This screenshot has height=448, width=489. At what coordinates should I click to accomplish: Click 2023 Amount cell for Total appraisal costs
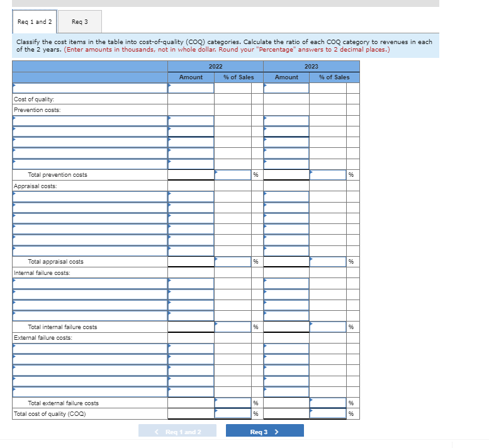click(286, 262)
